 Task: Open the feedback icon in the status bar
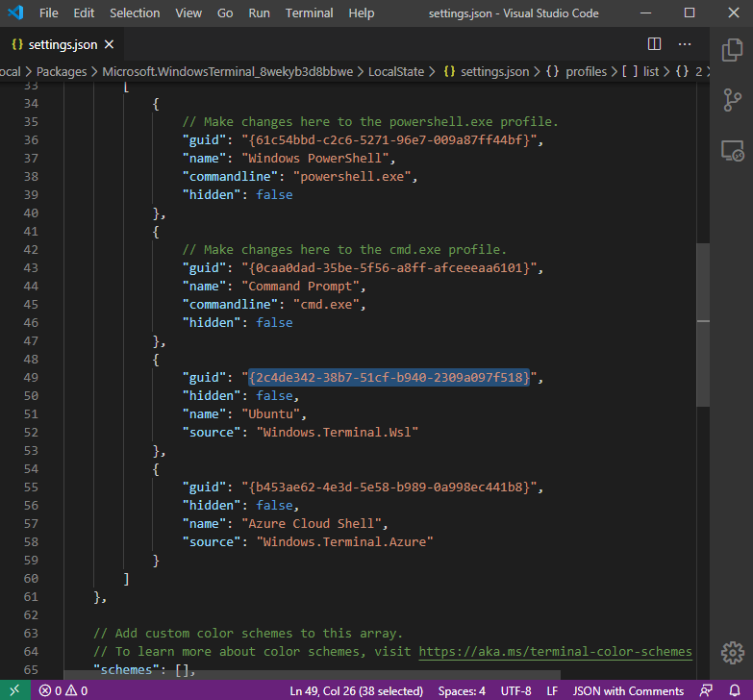click(x=706, y=690)
